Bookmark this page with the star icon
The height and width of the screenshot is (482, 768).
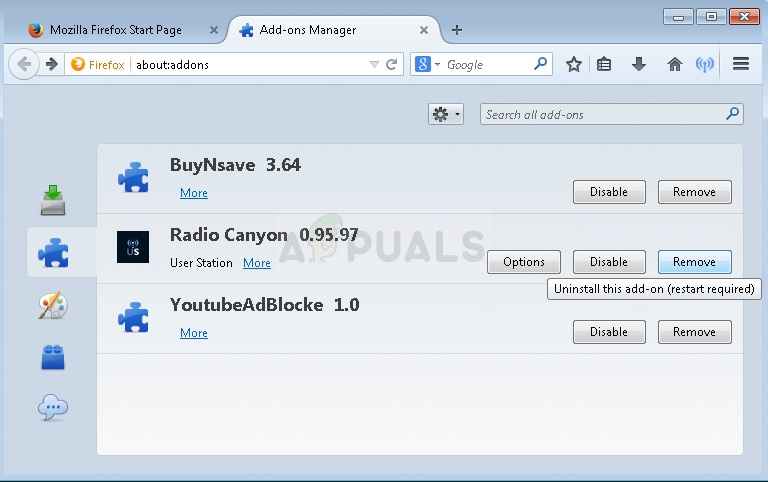[574, 64]
